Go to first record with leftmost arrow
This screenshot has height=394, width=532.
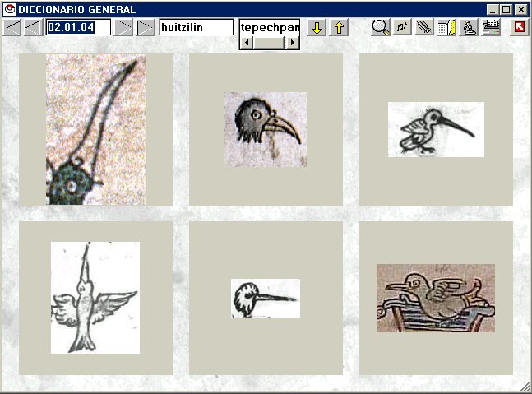click(x=12, y=27)
